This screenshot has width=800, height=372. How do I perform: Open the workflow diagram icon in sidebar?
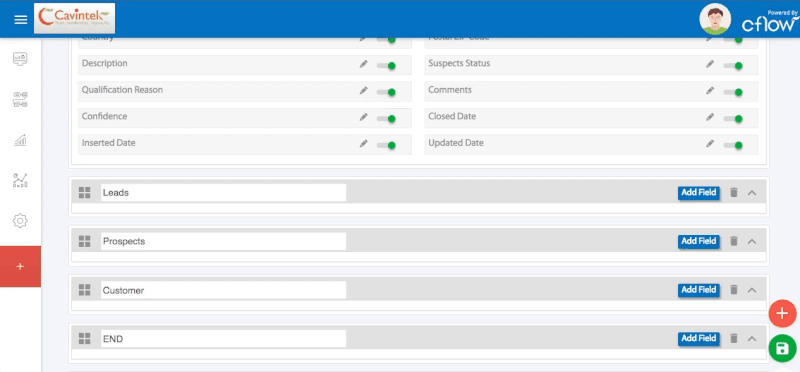click(x=20, y=100)
